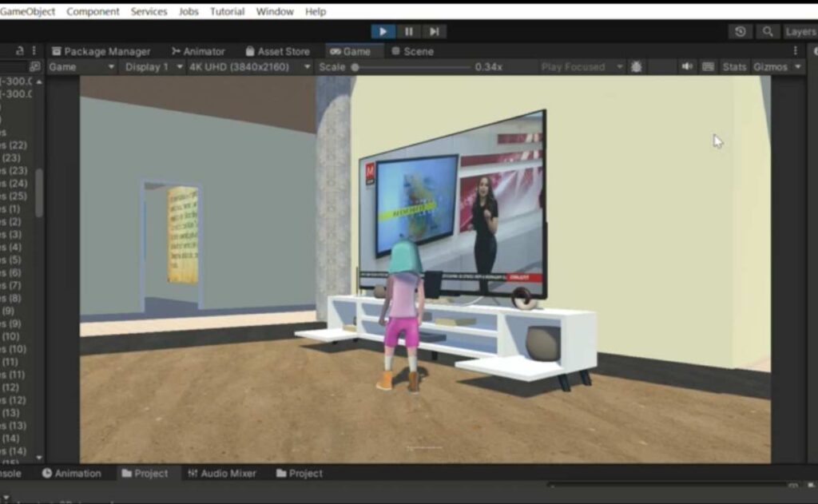Pause the game with the pause button
818x504 pixels.
408,31
